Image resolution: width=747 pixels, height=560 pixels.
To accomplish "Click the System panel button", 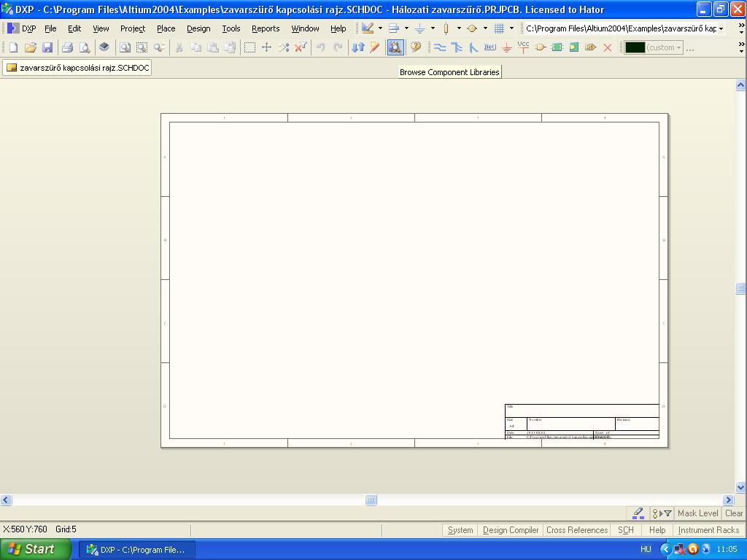I will coord(460,530).
